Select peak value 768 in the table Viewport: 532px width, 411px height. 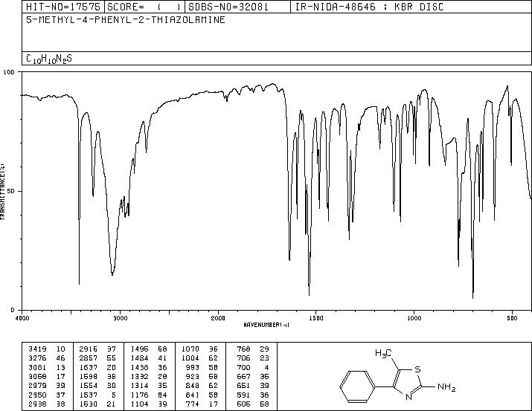click(243, 349)
